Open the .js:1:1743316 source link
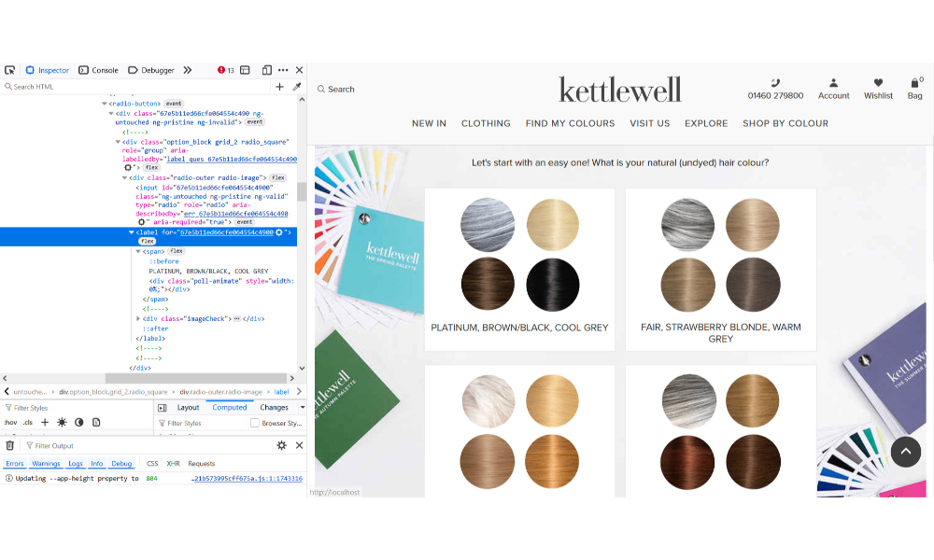The height and width of the screenshot is (560, 934). pyautogui.click(x=247, y=479)
